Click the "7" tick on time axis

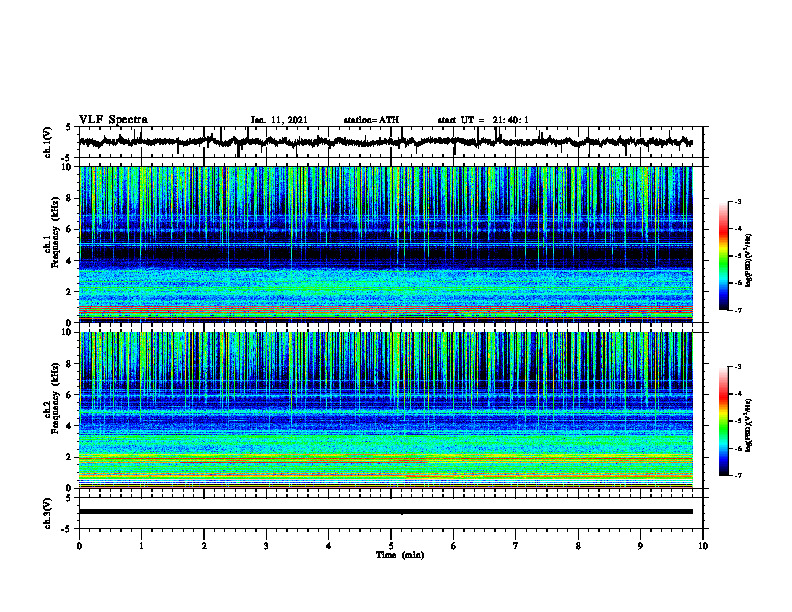pyautogui.click(x=516, y=546)
